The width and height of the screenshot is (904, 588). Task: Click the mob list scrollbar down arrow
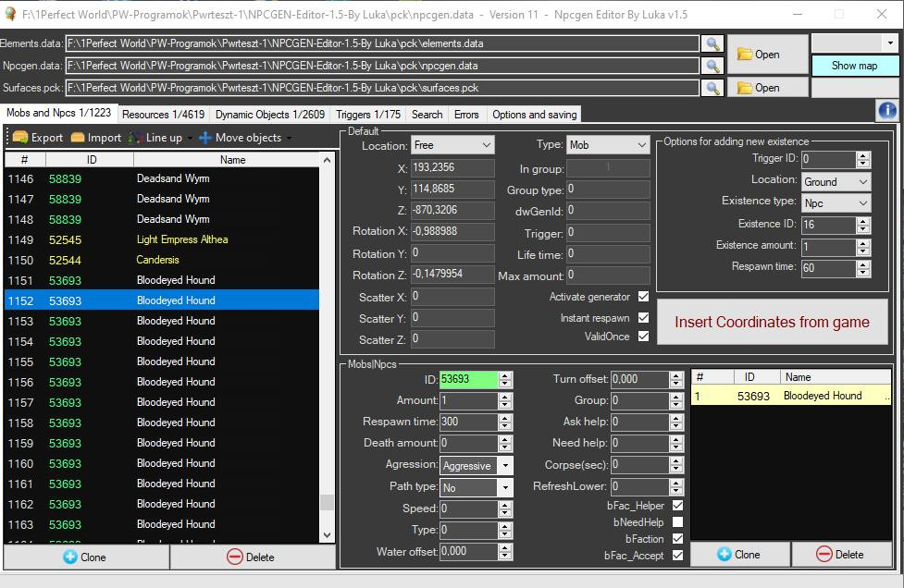click(x=327, y=534)
